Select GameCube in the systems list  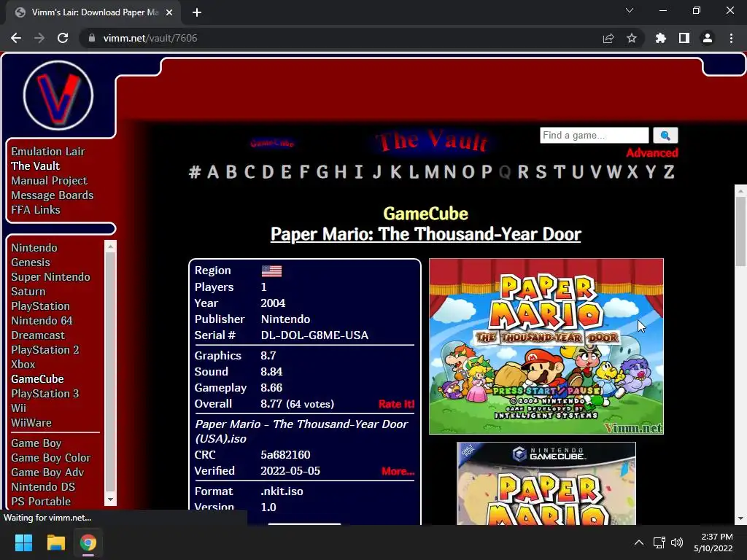[x=38, y=379]
